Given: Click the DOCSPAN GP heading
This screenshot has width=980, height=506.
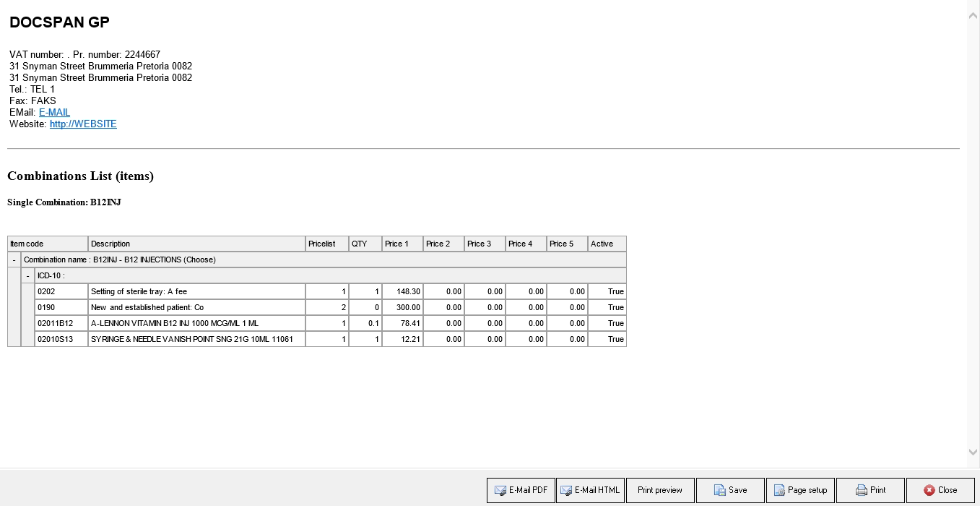Looking at the screenshot, I should (59, 22).
